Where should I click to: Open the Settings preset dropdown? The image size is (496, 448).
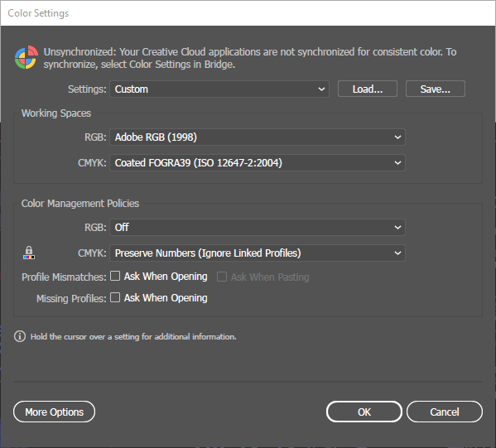point(219,89)
